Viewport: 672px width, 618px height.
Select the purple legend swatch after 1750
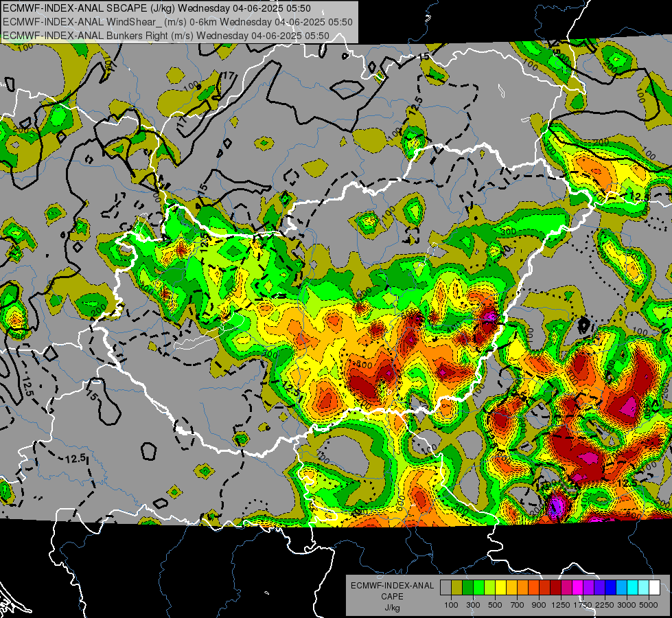589,588
